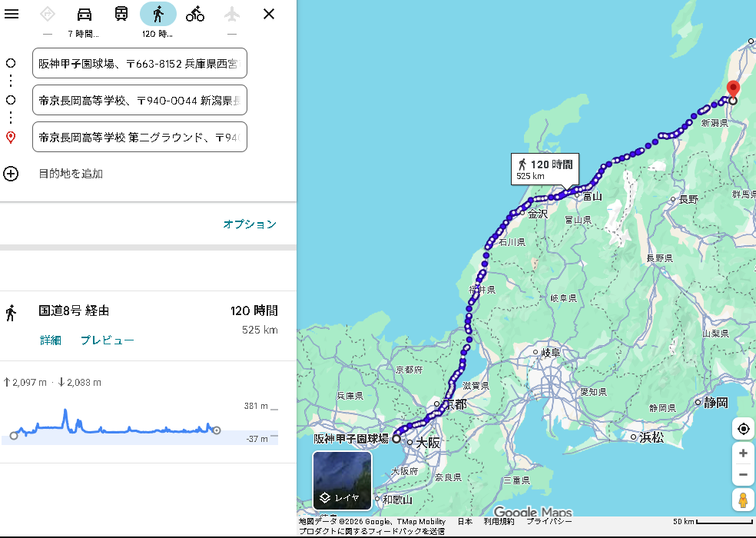Edit the 阪神甲子園球場 starting point field
The height and width of the screenshot is (538, 756).
pos(140,63)
